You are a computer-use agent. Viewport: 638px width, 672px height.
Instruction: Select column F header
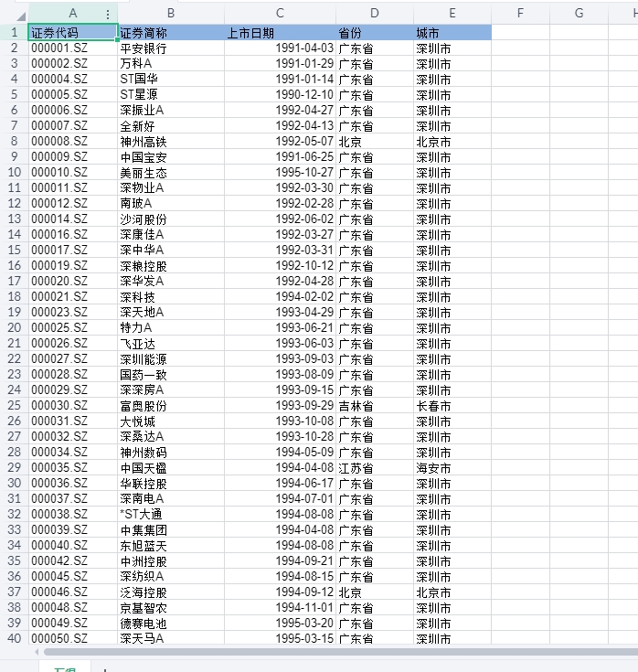click(x=520, y=14)
